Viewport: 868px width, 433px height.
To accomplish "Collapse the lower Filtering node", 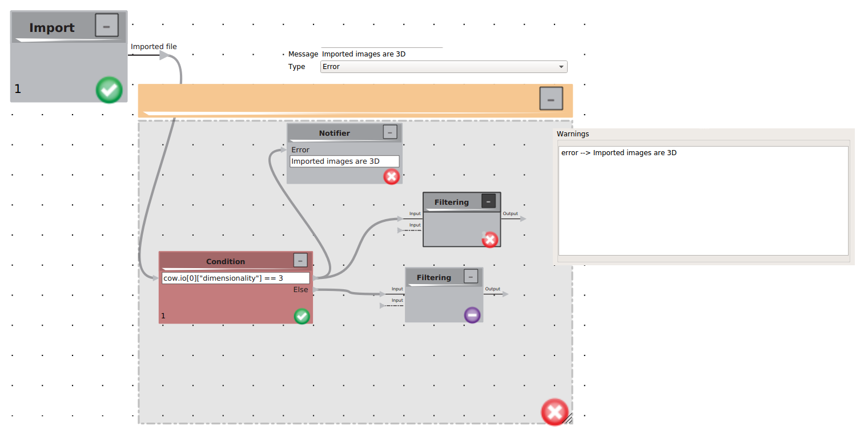I will pos(471,277).
